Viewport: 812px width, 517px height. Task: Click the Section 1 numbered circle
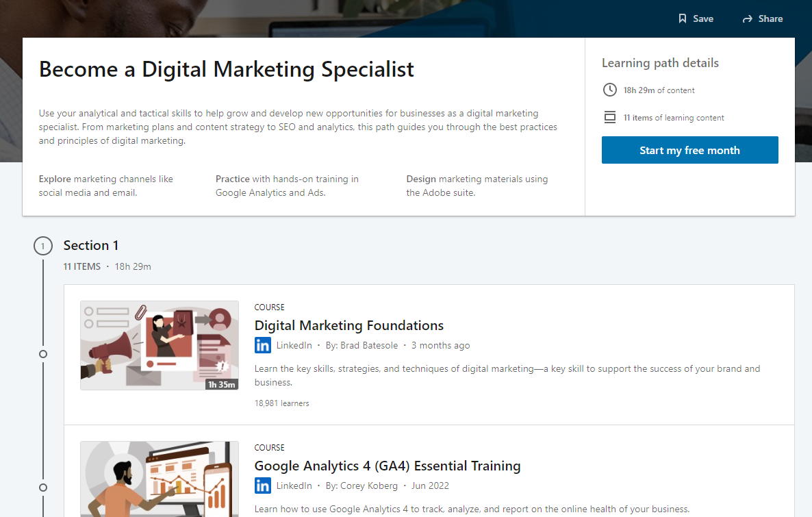(x=43, y=246)
